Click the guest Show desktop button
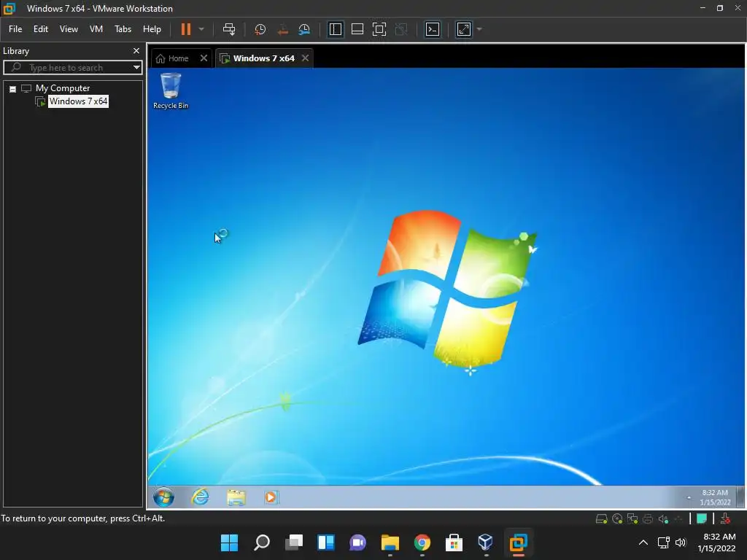Screen dimensions: 747x560 [x=740, y=497]
